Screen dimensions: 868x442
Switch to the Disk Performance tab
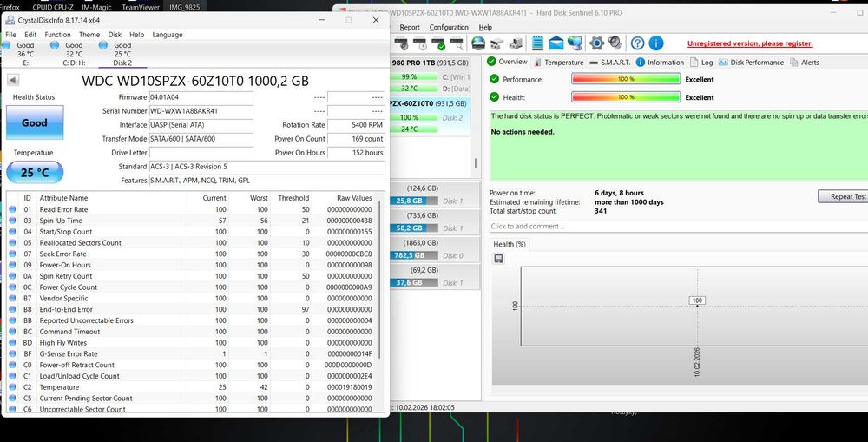tap(751, 62)
